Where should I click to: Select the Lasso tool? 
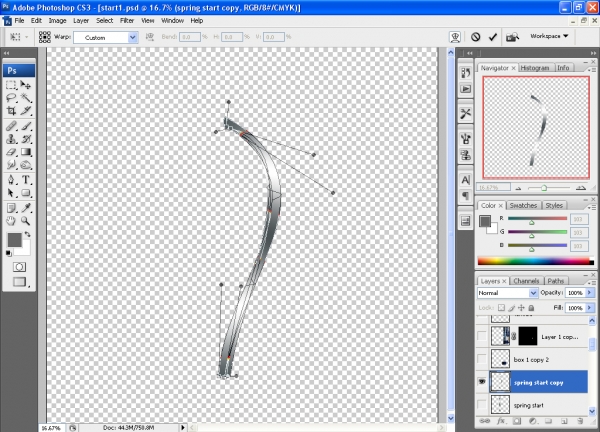click(x=11, y=98)
